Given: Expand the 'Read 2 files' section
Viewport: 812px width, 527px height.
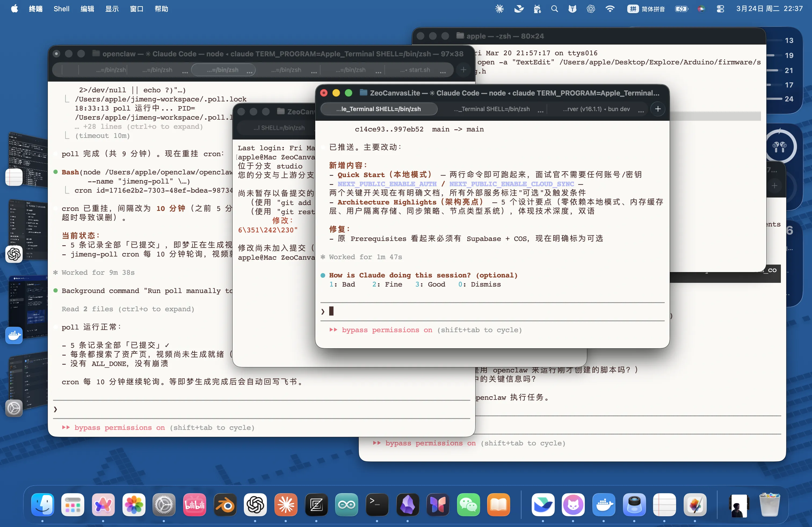Looking at the screenshot, I should click(128, 309).
